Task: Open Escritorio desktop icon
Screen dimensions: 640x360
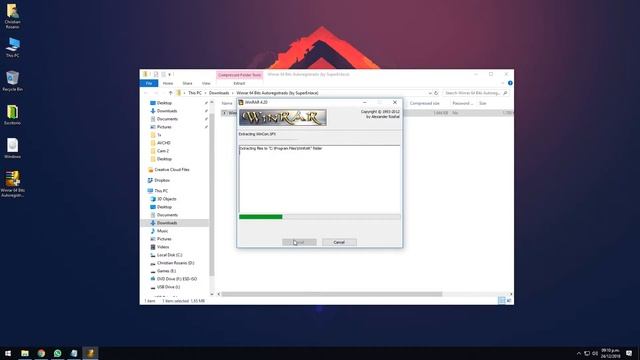Action: 13,115
